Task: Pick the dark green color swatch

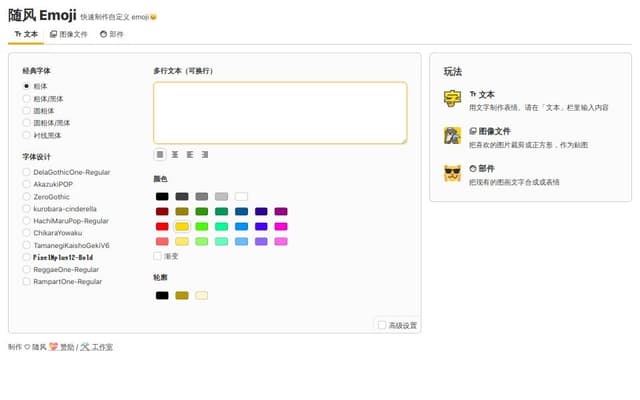Action: pos(202,211)
